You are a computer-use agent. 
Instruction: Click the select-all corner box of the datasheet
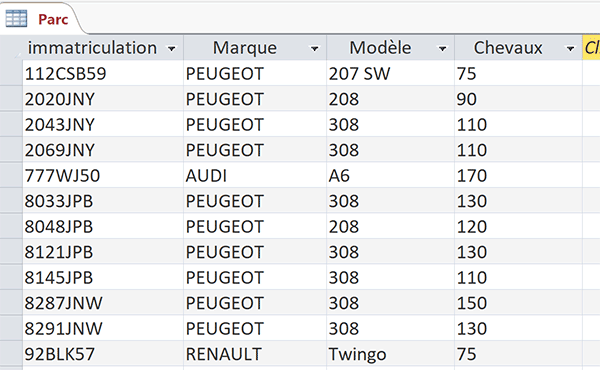click(x=11, y=48)
